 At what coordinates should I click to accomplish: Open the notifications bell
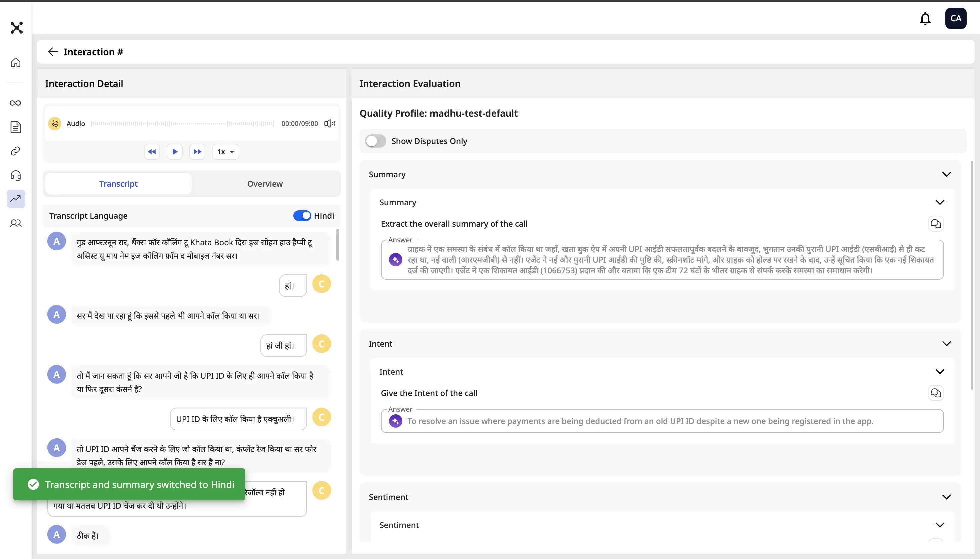[925, 18]
